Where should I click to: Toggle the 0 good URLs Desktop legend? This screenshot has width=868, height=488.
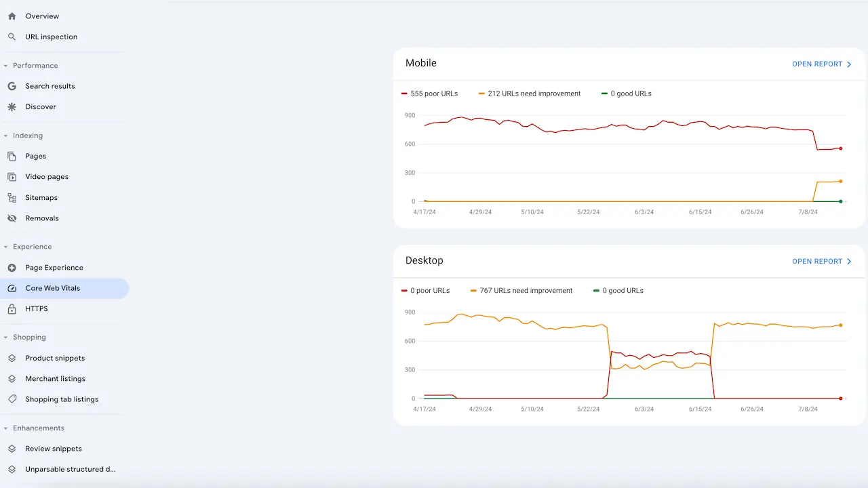[x=618, y=290]
